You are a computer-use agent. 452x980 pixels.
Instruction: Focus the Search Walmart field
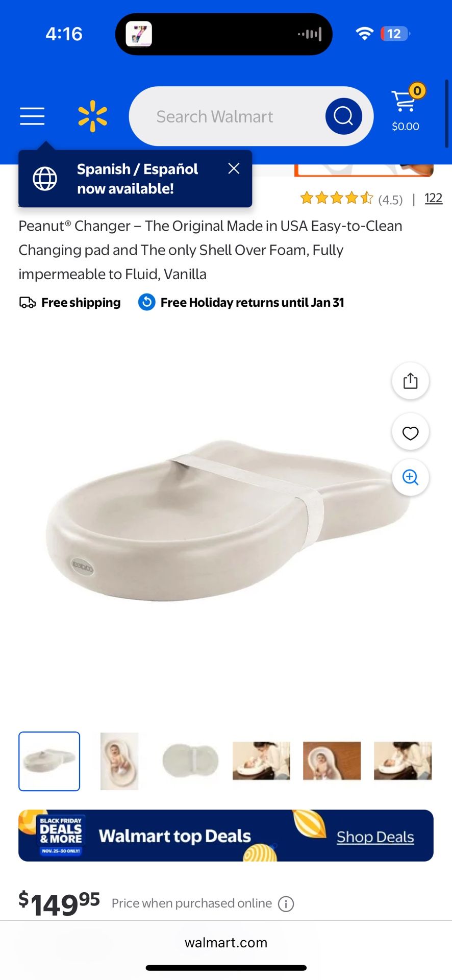tap(227, 116)
